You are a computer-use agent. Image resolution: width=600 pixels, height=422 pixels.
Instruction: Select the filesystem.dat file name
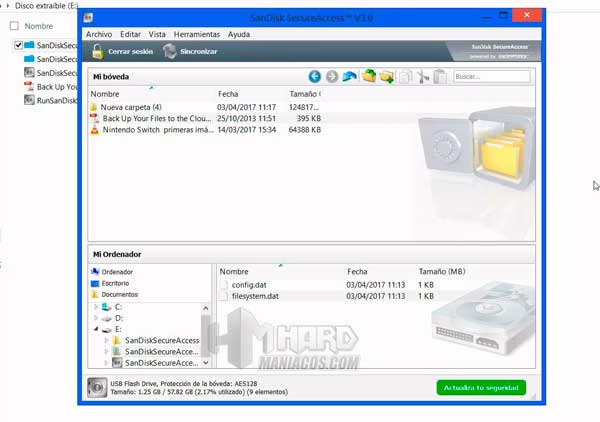coord(255,296)
